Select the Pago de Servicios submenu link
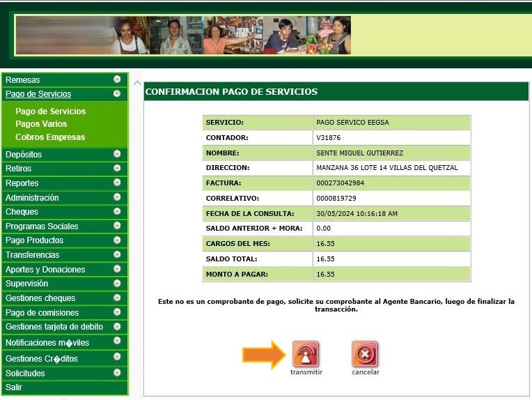 click(51, 111)
